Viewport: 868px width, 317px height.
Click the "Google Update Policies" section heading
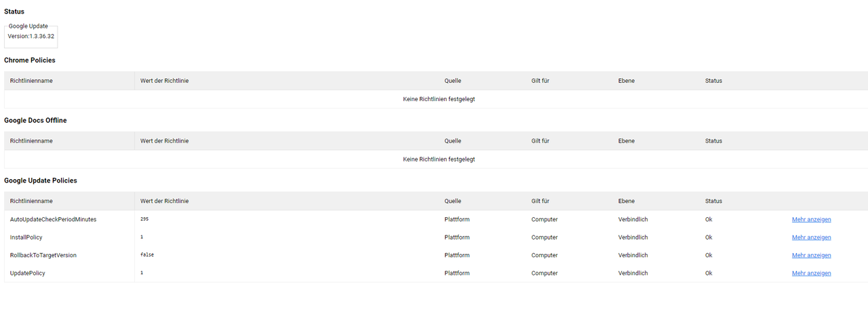(x=41, y=181)
